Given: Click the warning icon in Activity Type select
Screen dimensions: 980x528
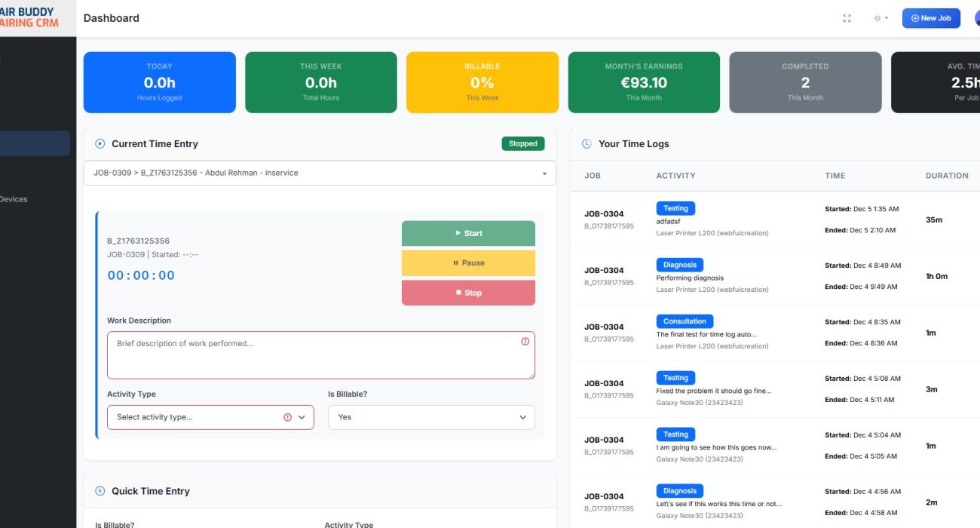Looking at the screenshot, I should coord(287,417).
